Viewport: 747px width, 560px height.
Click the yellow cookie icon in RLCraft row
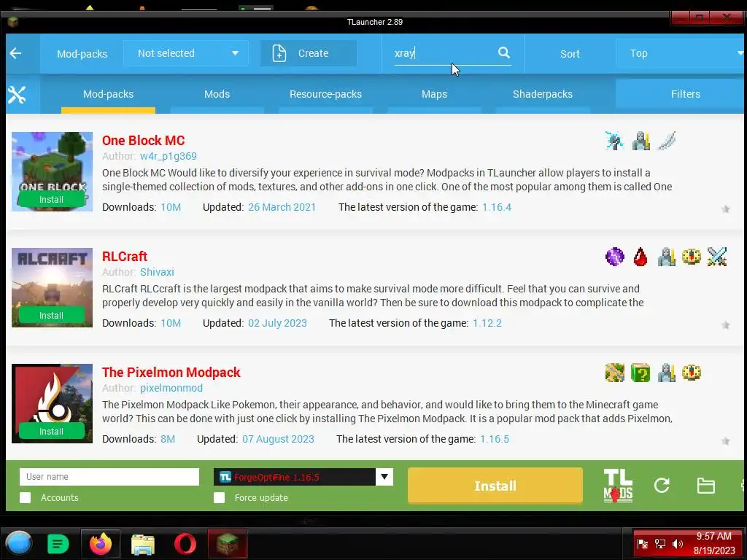(x=692, y=257)
